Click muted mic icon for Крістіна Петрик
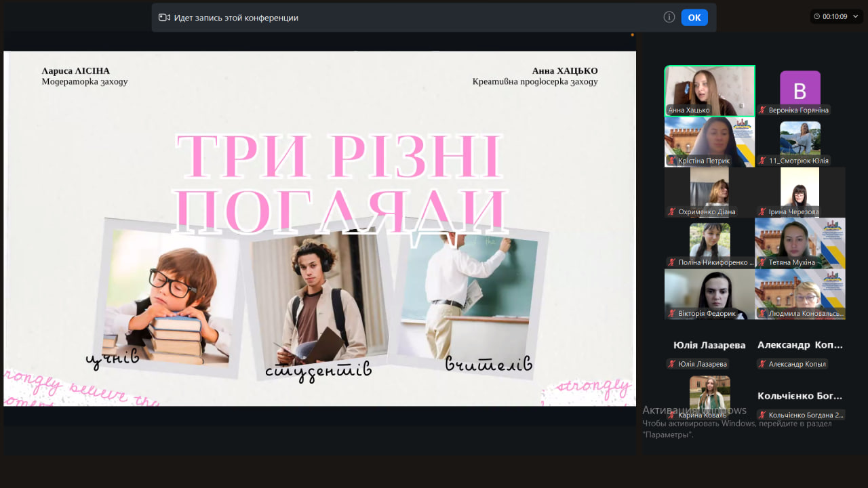The width and height of the screenshot is (868, 488). (672, 161)
